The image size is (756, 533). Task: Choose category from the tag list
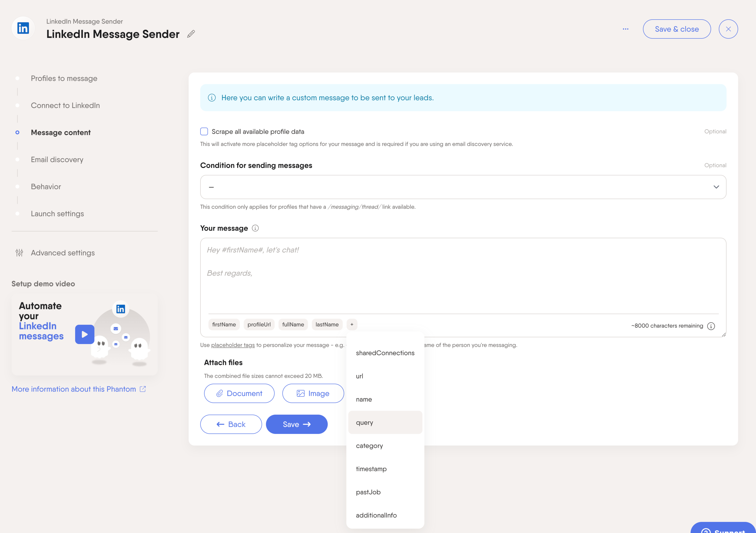pyautogui.click(x=385, y=446)
